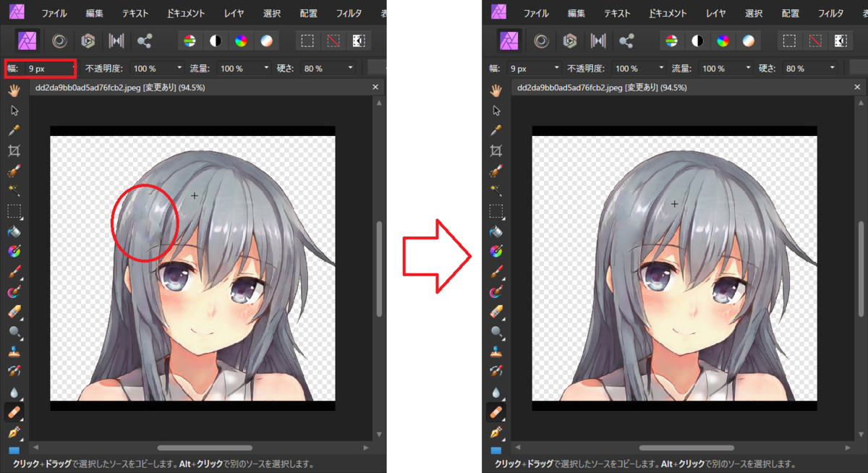Open the 硬さ dropdown in right window
The image size is (868, 473).
point(832,68)
